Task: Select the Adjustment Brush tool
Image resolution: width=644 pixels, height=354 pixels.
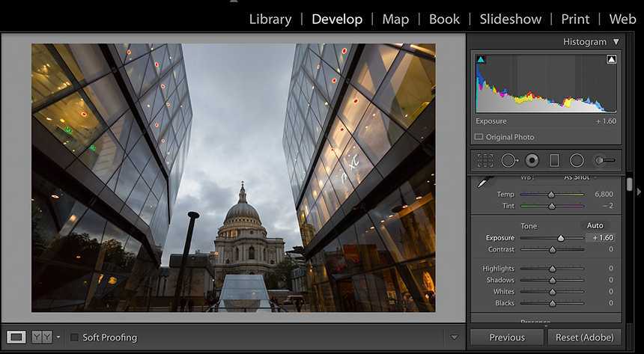Action: click(x=604, y=160)
